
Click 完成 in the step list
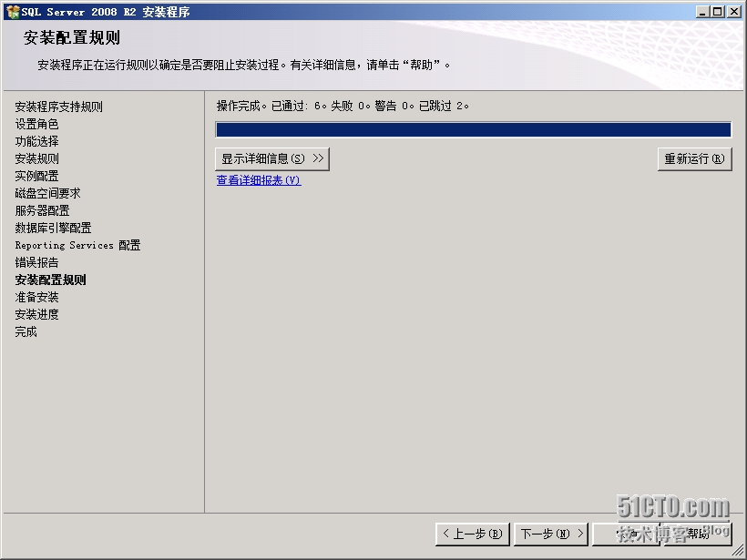point(26,331)
